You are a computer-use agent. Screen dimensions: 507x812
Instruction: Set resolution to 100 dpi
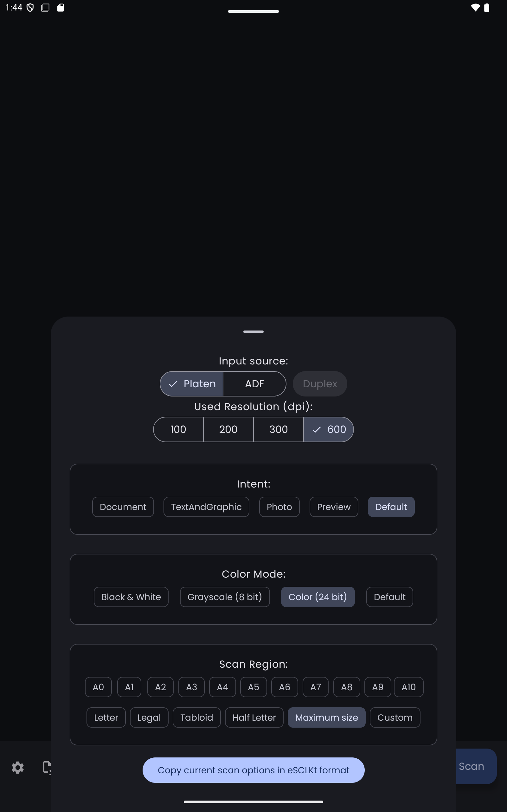coord(178,429)
